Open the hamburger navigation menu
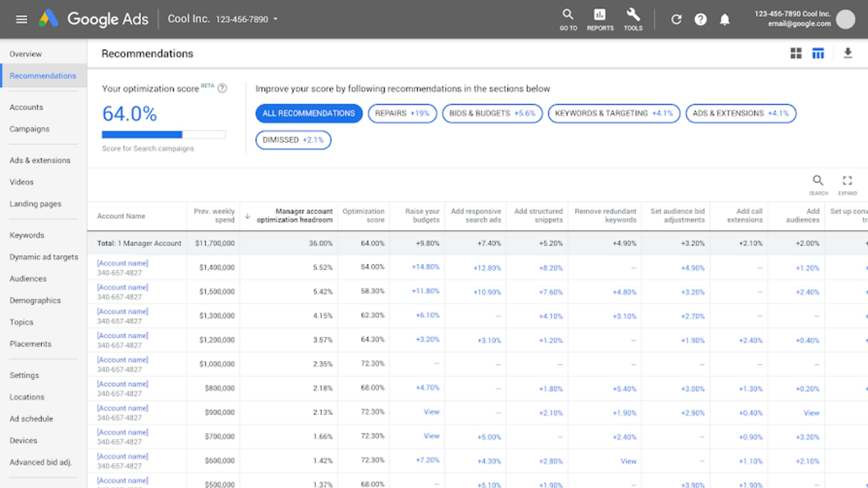Image resolution: width=868 pixels, height=488 pixels. tap(22, 19)
